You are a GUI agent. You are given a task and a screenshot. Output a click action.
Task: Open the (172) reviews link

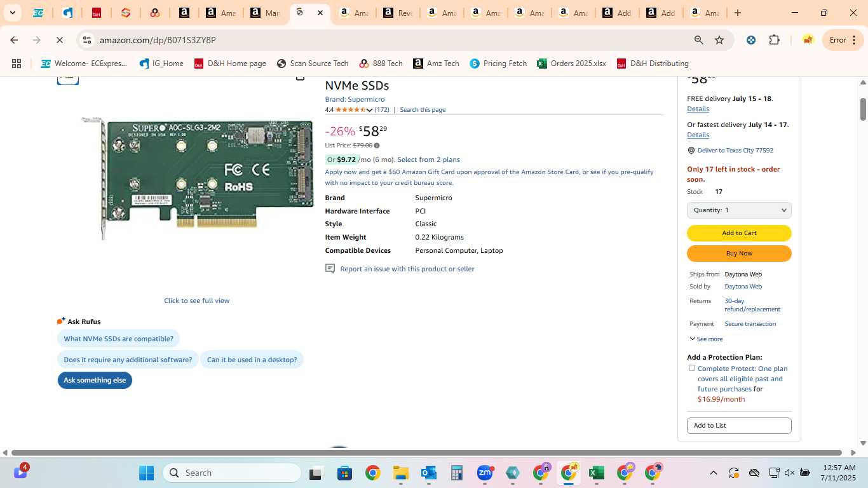(x=382, y=110)
